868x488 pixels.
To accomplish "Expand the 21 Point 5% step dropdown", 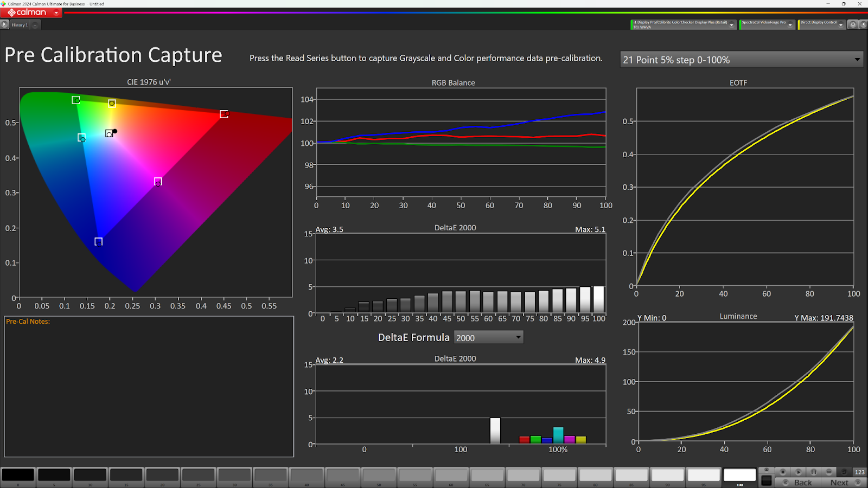I will point(742,60).
